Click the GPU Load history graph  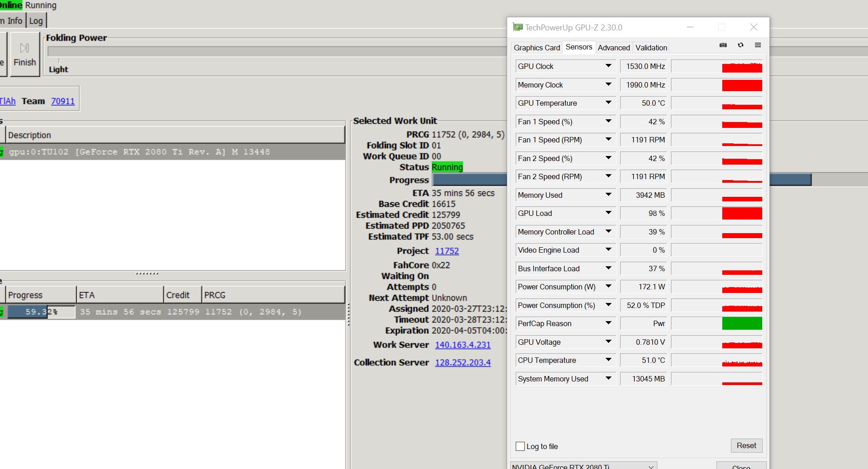(717, 213)
